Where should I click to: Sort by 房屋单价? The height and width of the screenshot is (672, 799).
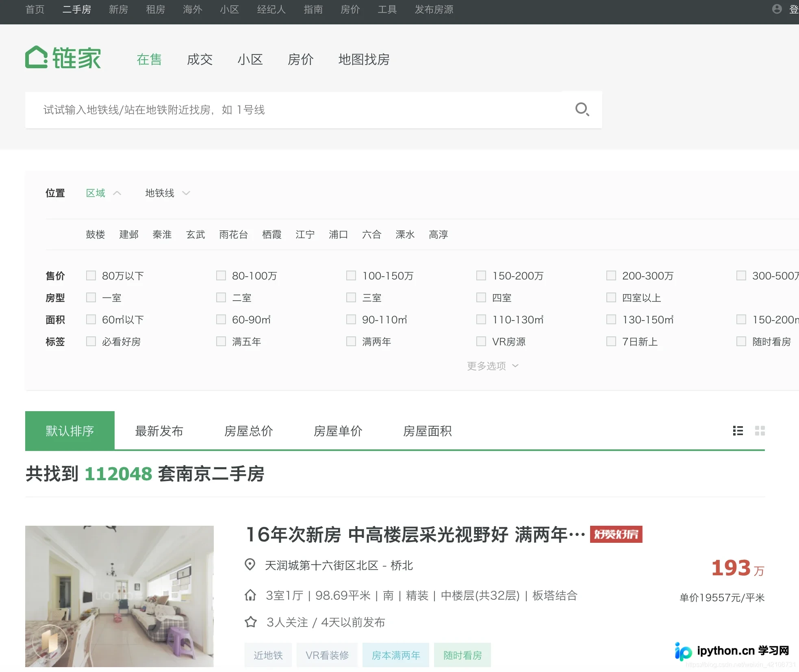click(338, 431)
